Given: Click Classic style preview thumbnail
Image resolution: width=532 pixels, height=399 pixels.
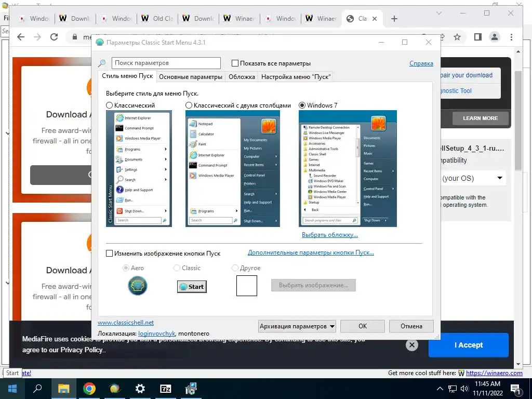Looking at the screenshot, I should click(139, 169).
